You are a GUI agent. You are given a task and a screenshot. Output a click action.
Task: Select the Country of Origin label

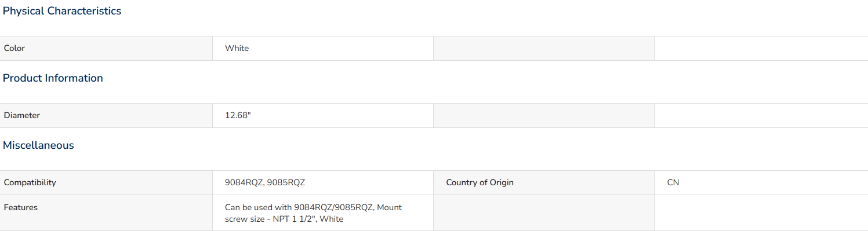point(480,183)
